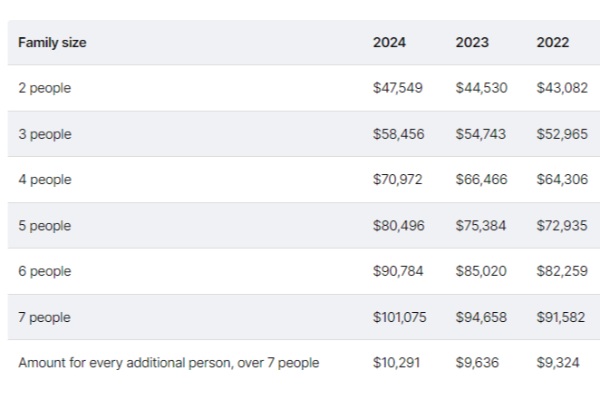Click the Family size column header

[x=52, y=43]
